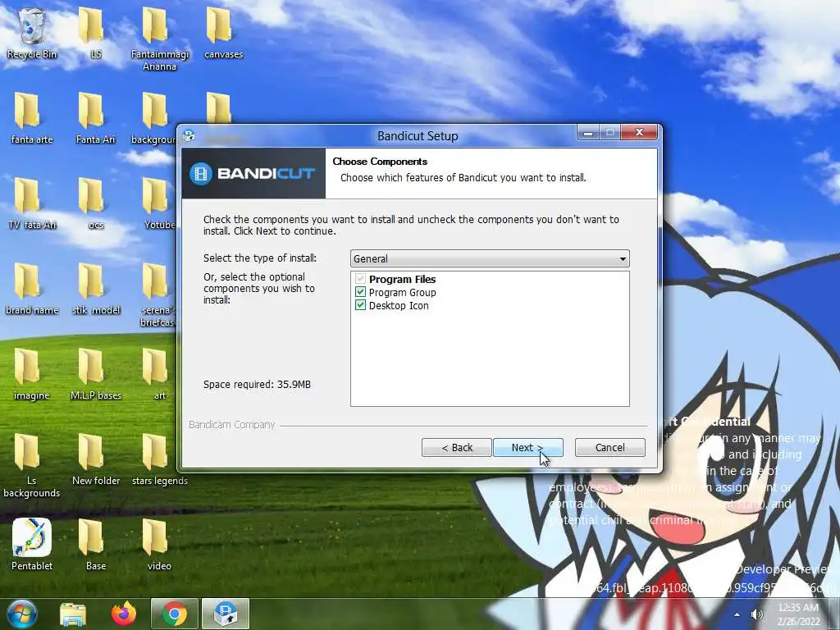The image size is (840, 630).
Task: Select the canvases folder
Action: (223, 33)
